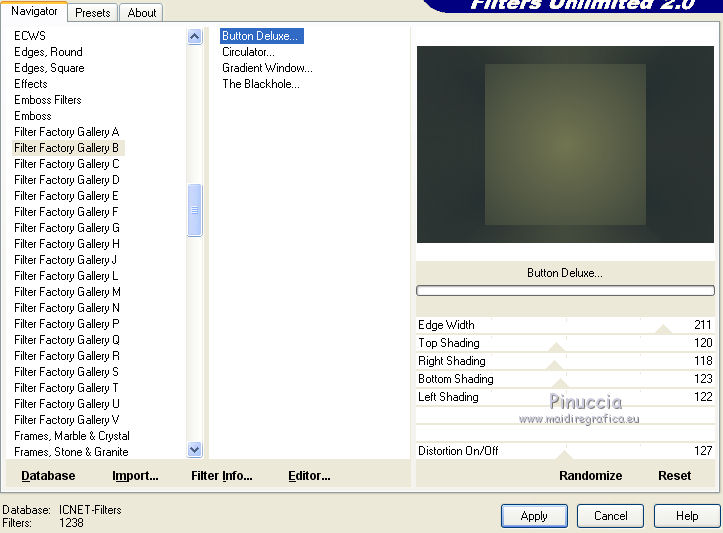This screenshot has width=723, height=533.
Task: Click the empty progress bar under Button Deluxe
Action: [565, 290]
